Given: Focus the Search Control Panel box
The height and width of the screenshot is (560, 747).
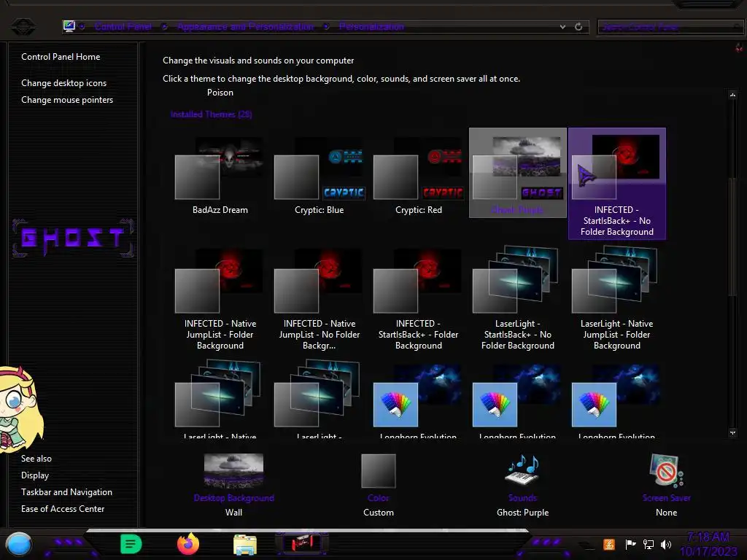Looking at the screenshot, I should point(670,27).
